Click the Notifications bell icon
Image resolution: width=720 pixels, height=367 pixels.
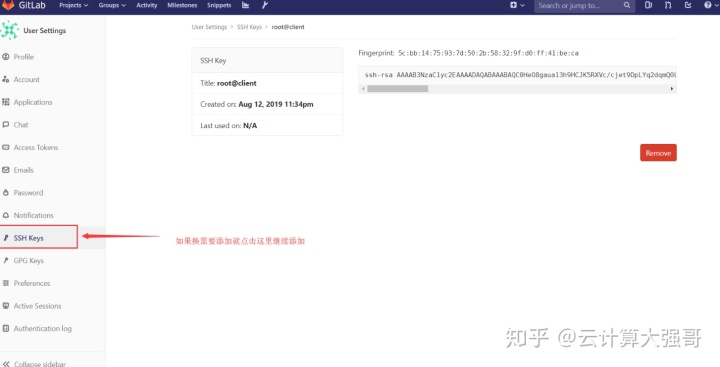[6, 215]
